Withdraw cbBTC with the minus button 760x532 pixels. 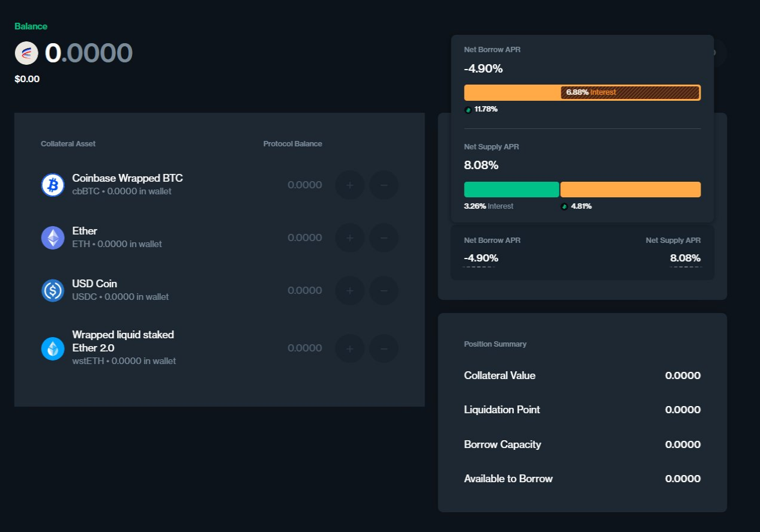(384, 185)
